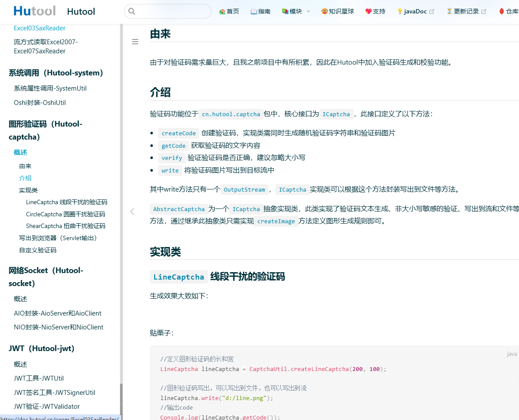Jump to CircleCaptcha 圆圈干扰验证码 anchor
519x420 pixels.
pos(65,214)
